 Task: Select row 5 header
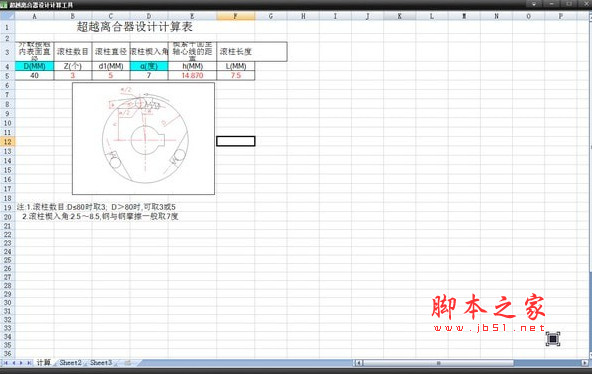point(7,75)
